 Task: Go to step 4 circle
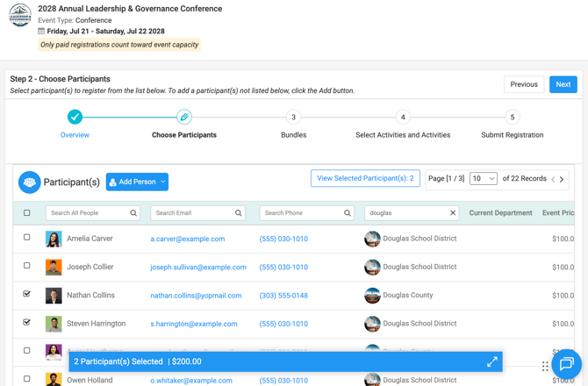(403, 117)
